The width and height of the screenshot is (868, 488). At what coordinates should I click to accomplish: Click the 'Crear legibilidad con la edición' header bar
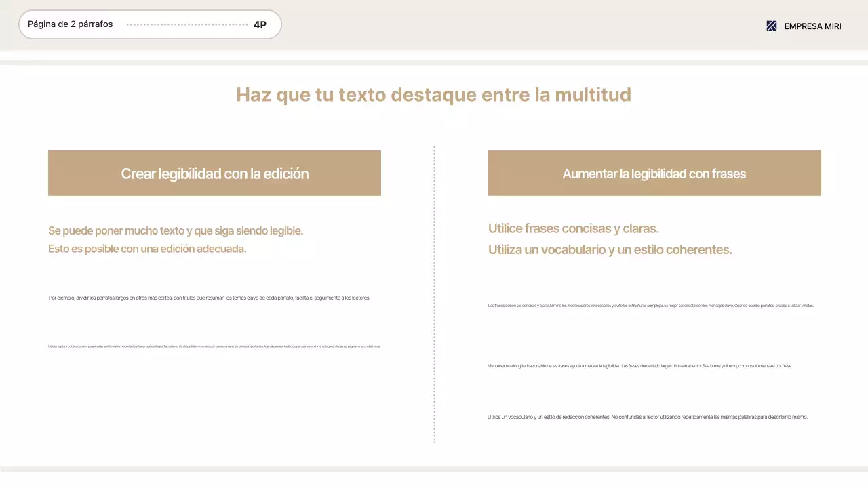pyautogui.click(x=214, y=174)
